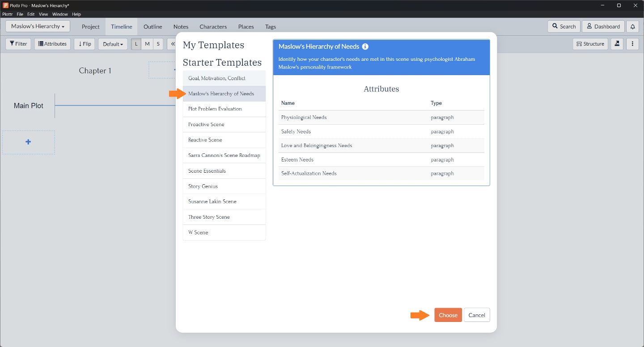Viewport: 644px width, 347px height.
Task: Select Susanne Lakin Scene template
Action: pos(224,202)
